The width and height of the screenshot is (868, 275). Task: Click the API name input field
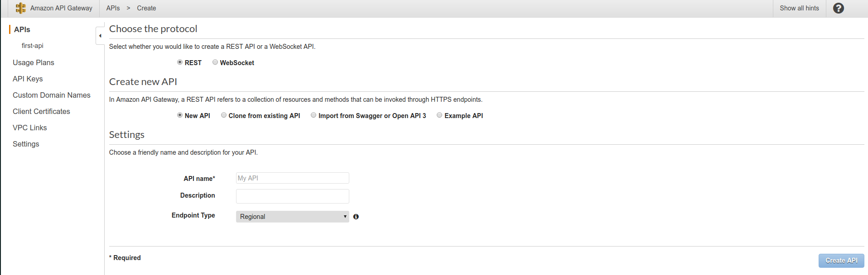coord(293,178)
